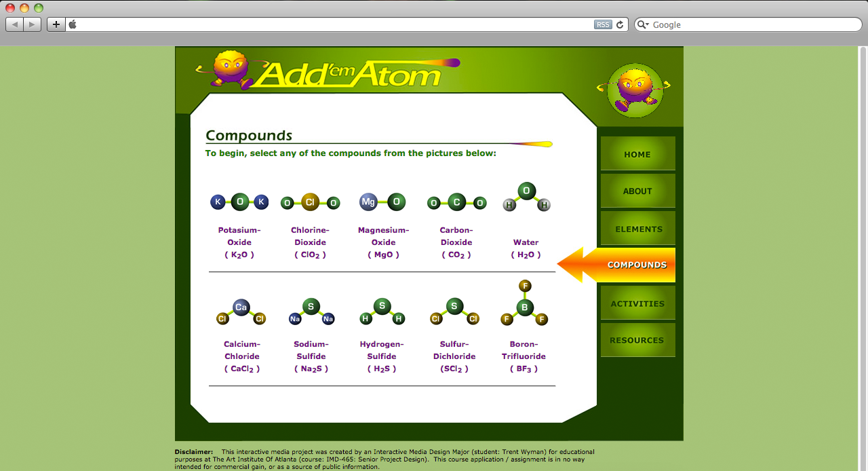Select the Chlorine Dioxide molecule icon
868x471 pixels.
click(310, 202)
